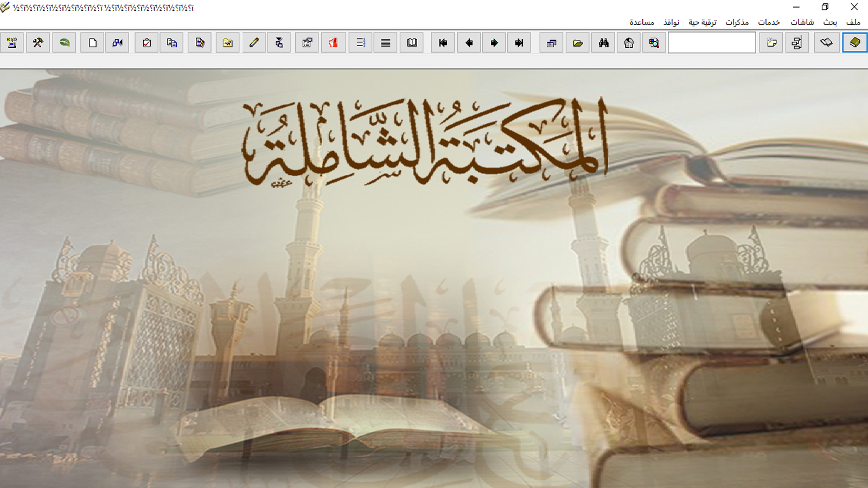
Task: Open the مساعدة (Help) menu
Action: [x=642, y=22]
